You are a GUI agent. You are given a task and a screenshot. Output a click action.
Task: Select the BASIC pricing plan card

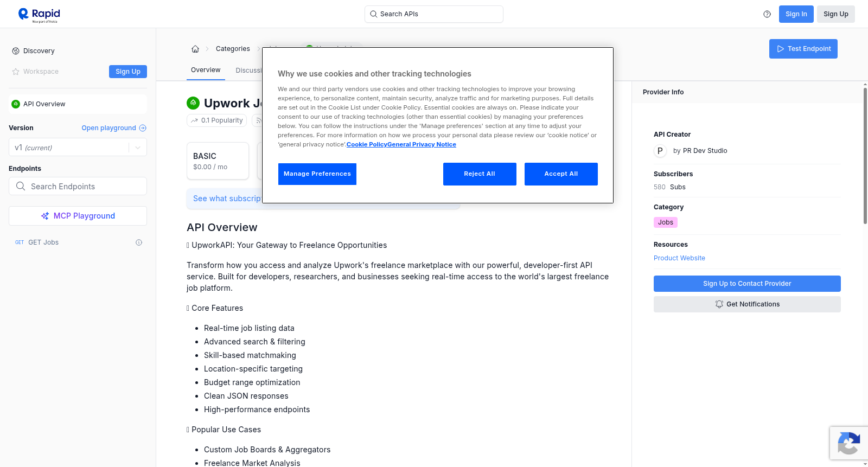pyautogui.click(x=218, y=161)
